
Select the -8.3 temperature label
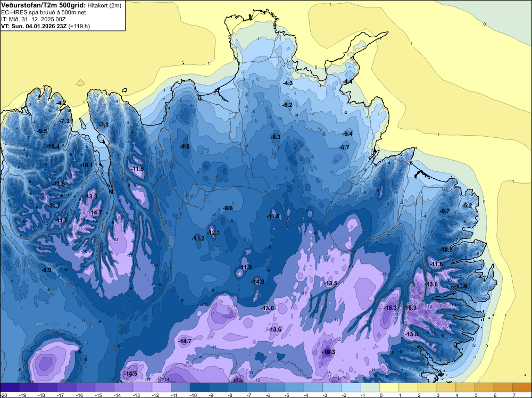point(276,137)
